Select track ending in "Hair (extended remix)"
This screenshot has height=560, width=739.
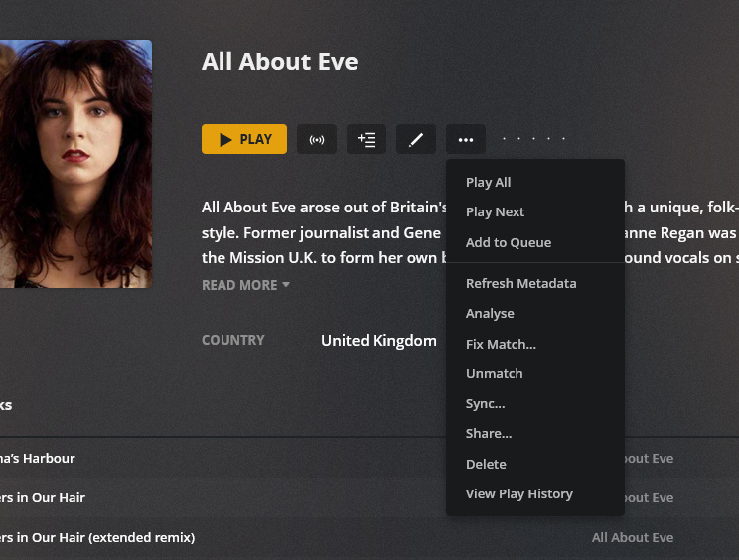(97, 537)
